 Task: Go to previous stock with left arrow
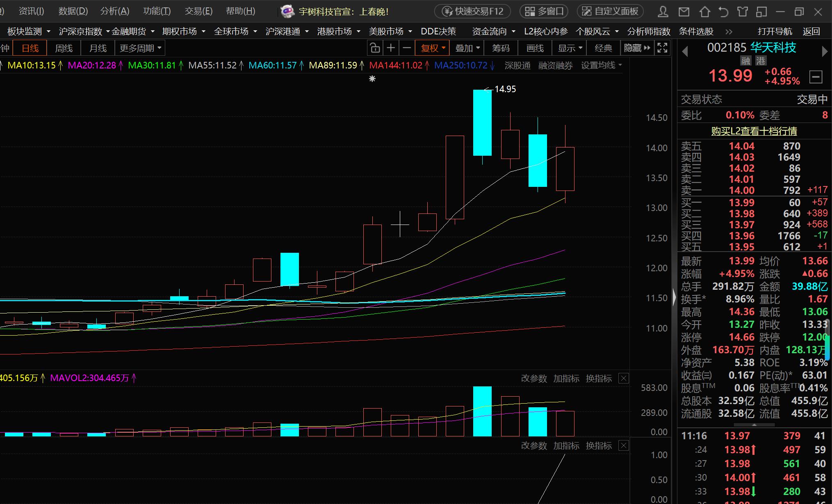[x=684, y=52]
